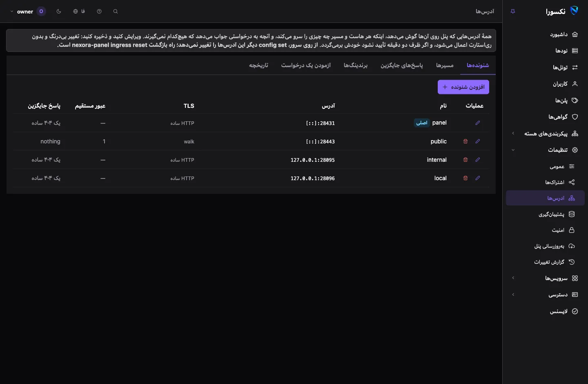Switch to the پاسخ‌های جایگزین tab

402,65
